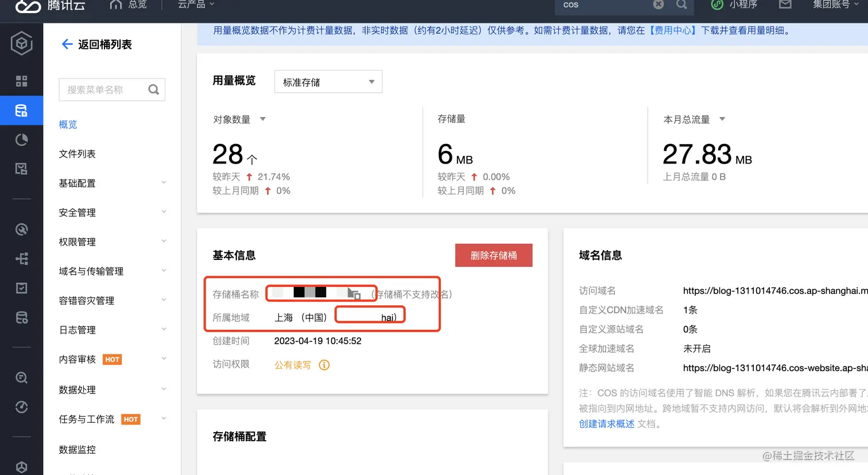The image size is (868, 475).
Task: Click the object count value 28
Action: coord(228,154)
